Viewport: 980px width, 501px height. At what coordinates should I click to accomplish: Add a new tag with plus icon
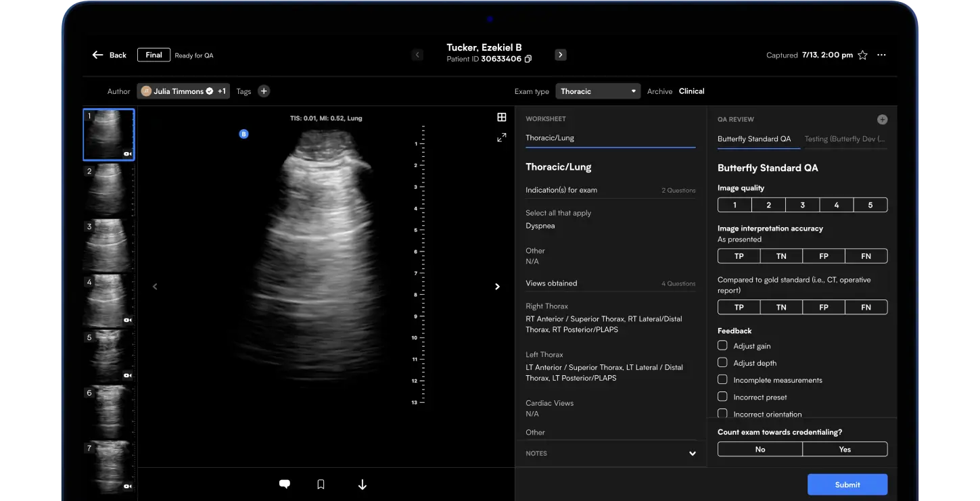pyautogui.click(x=264, y=91)
